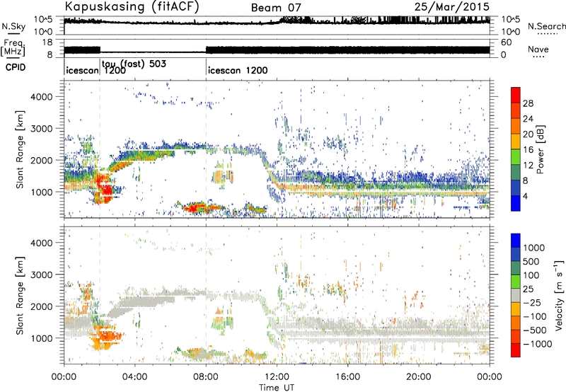
Task: Click the '16' power colorbar tick
Action: (x=528, y=150)
